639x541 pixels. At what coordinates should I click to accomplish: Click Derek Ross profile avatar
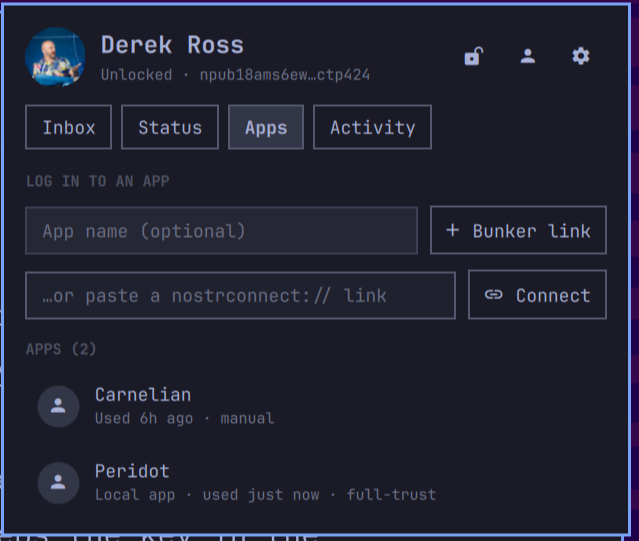[55, 57]
